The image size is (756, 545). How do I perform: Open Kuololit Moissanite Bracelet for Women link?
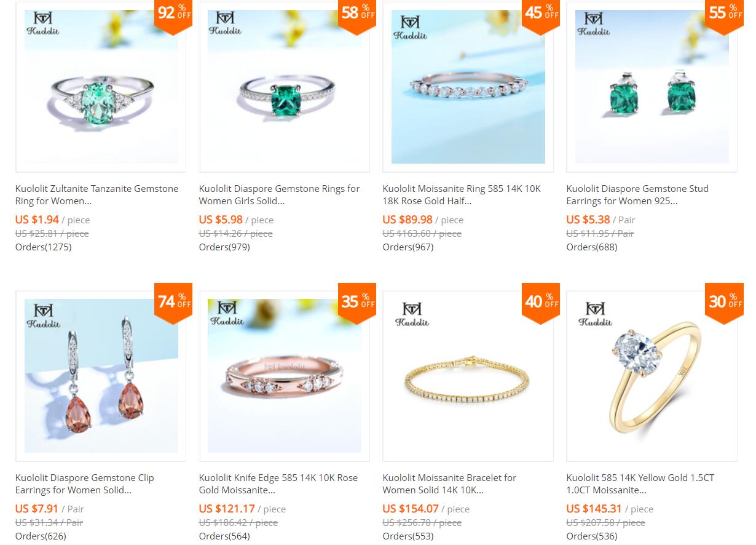click(x=449, y=484)
